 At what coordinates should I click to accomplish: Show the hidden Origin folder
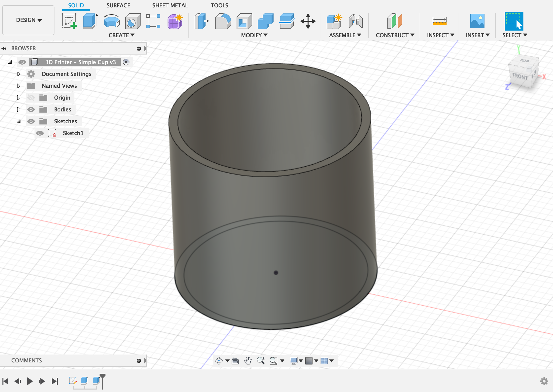click(31, 98)
